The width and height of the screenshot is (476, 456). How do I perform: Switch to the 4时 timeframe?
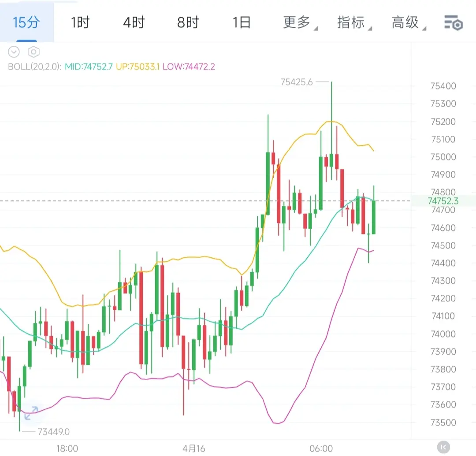tap(134, 22)
